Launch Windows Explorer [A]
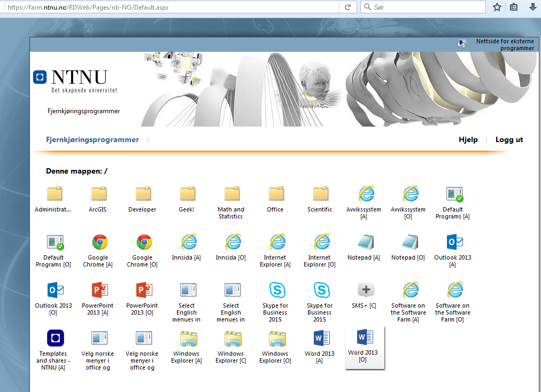541x392 pixels. (x=187, y=347)
